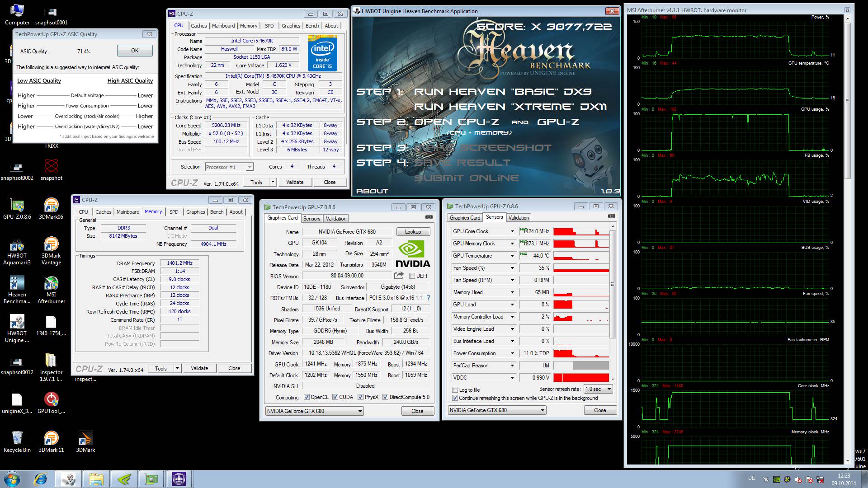Click OK in ASIC Quality dialog
Screen dimensions: 868x488
135,51
